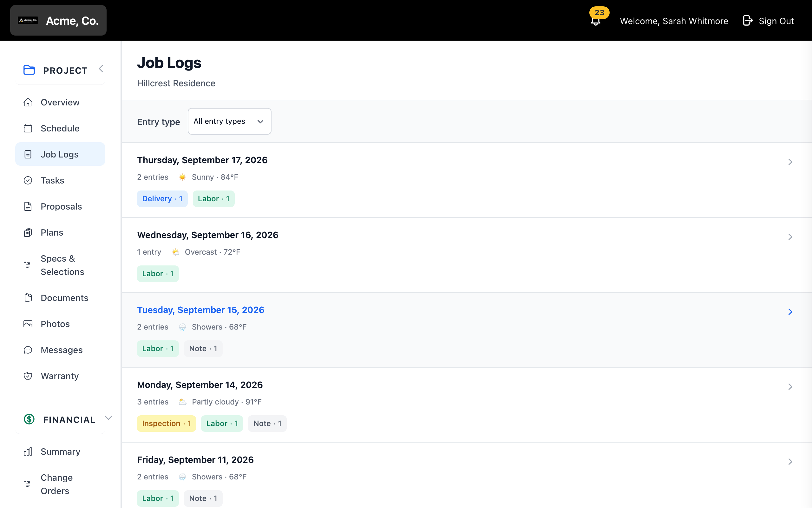Click the Plans clipboard icon
This screenshot has height=508, width=812.
click(28, 232)
